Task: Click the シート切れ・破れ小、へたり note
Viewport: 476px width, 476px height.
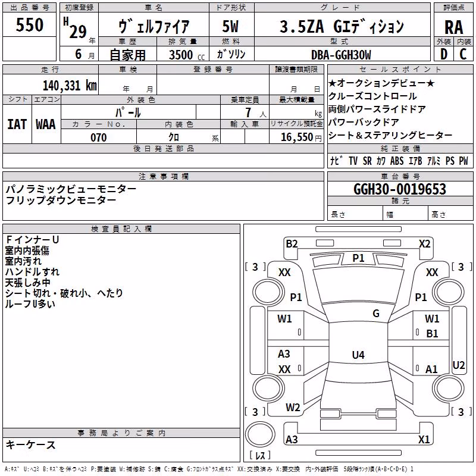Action: tap(64, 293)
